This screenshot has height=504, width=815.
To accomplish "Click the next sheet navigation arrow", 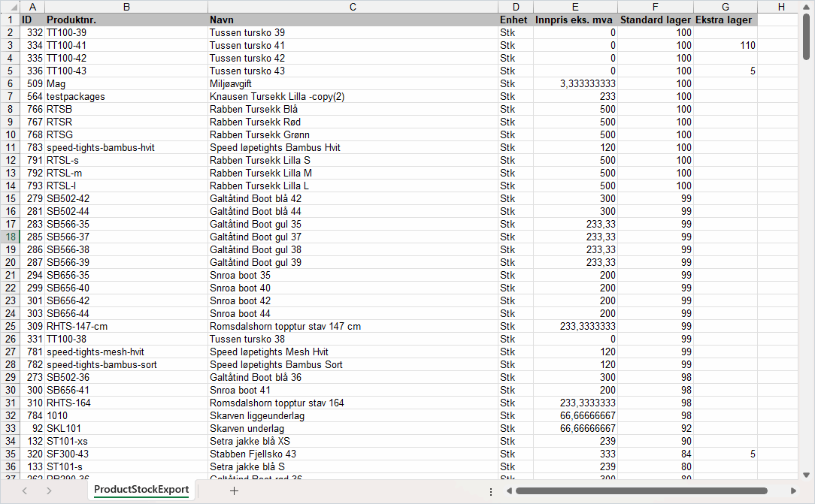I will [49, 490].
